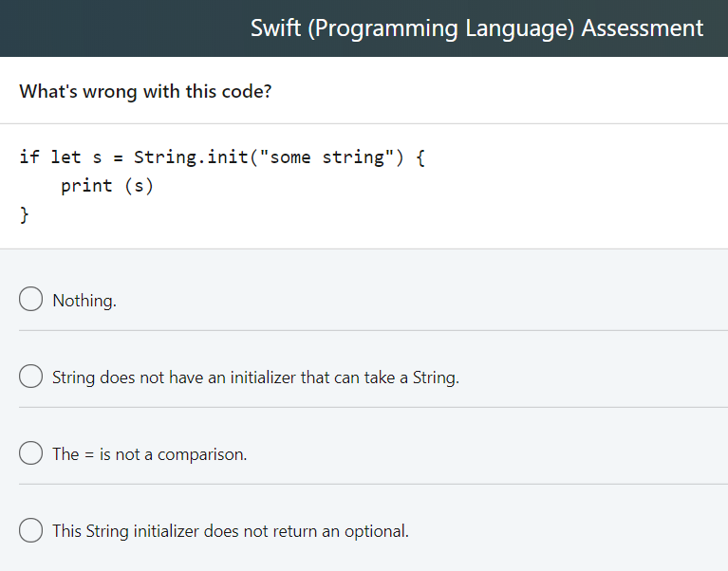The width and height of the screenshot is (728, 571).
Task: Pick radio "does not return an optional"
Action: pos(30,529)
